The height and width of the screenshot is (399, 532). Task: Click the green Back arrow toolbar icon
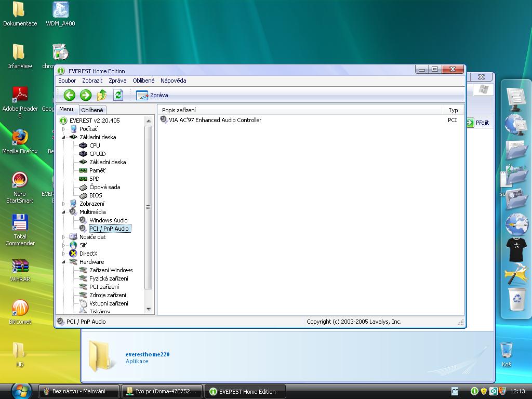click(x=70, y=95)
